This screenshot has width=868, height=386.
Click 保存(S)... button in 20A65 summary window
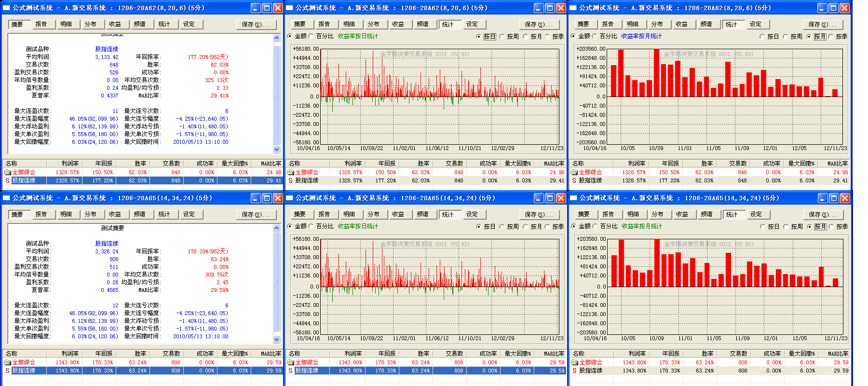pyautogui.click(x=256, y=215)
